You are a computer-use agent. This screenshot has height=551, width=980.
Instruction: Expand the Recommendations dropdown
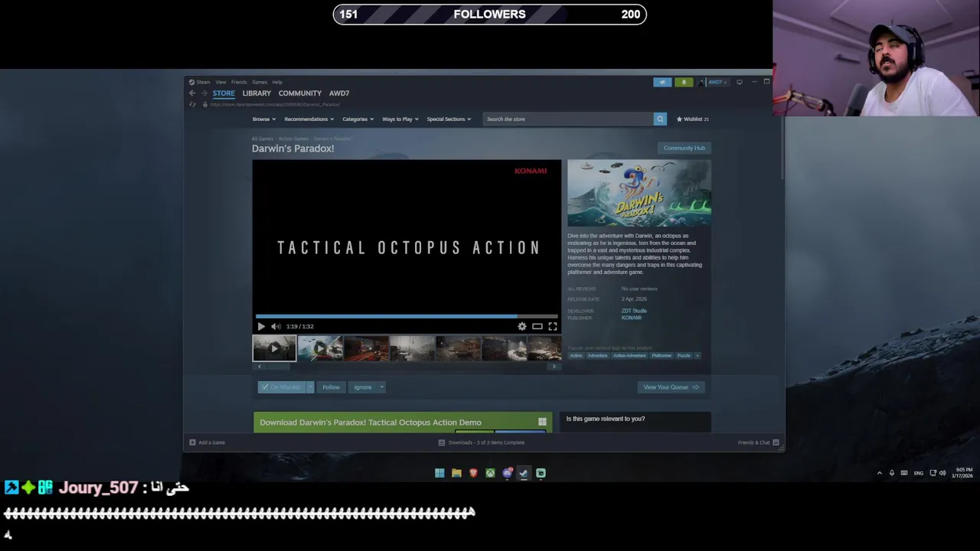pyautogui.click(x=309, y=119)
